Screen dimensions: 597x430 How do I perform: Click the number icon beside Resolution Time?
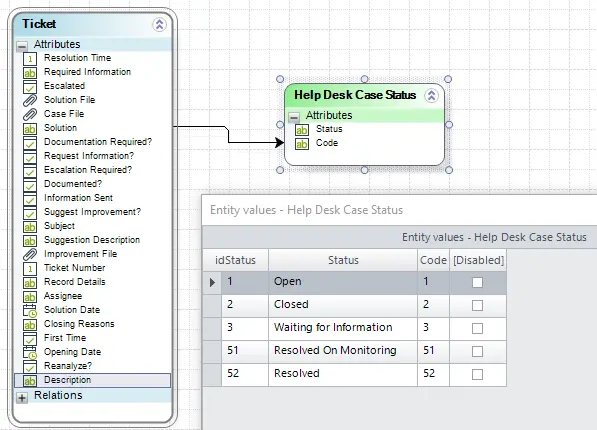point(30,59)
